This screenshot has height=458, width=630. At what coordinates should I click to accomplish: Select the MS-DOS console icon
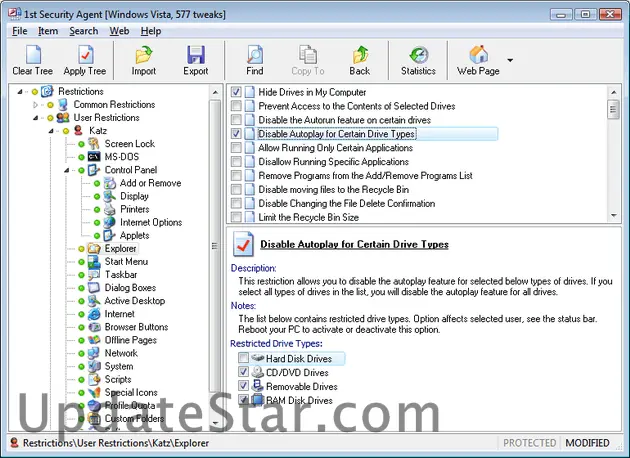[x=94, y=157]
